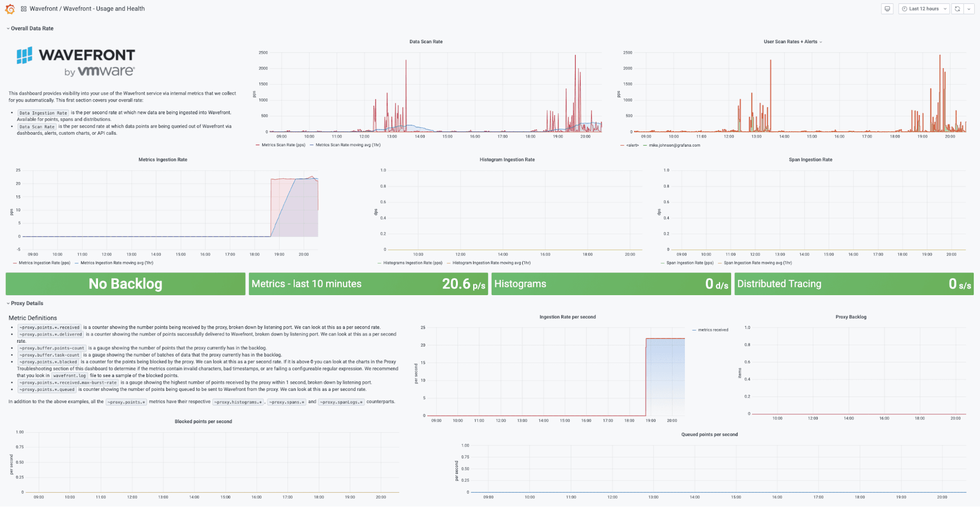Click the '~proxy.points.*.received' code label

click(x=50, y=328)
